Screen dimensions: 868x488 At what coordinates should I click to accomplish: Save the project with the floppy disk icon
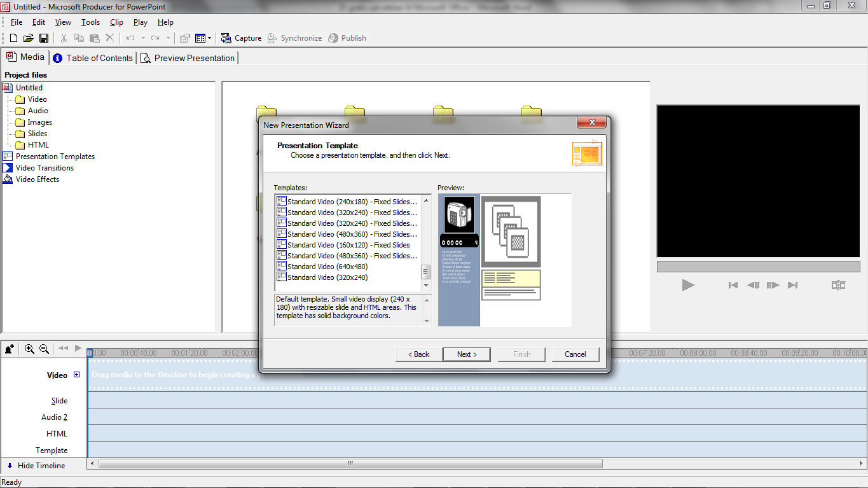click(44, 38)
